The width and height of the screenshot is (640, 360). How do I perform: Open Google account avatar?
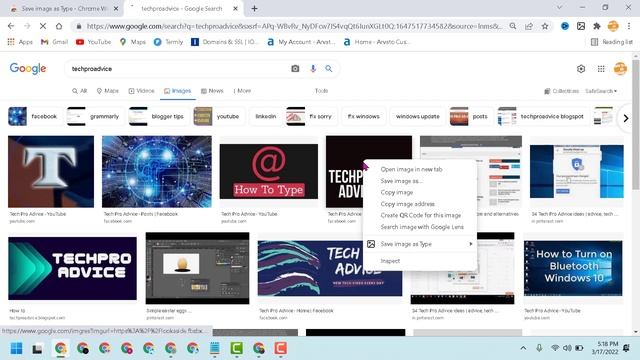620,69
